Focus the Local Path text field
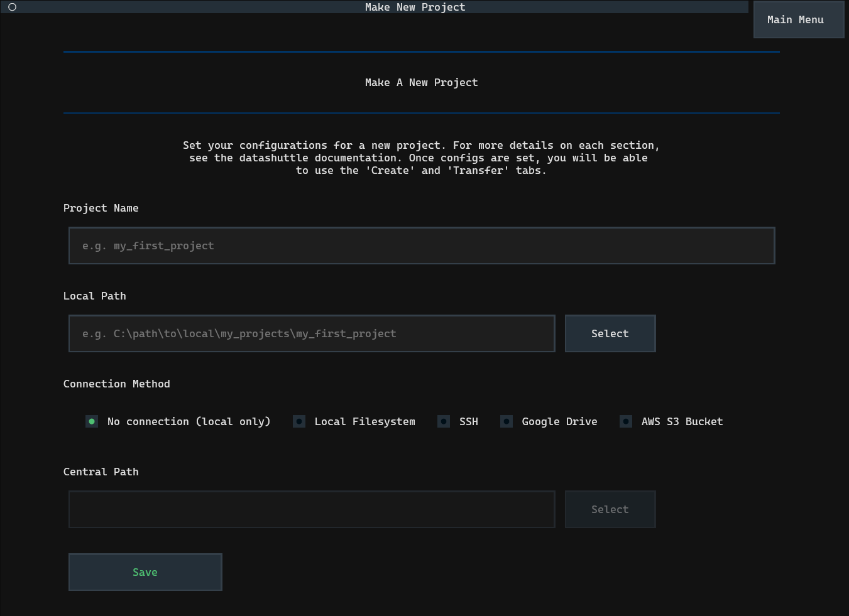Image resolution: width=849 pixels, height=616 pixels. 311,333
